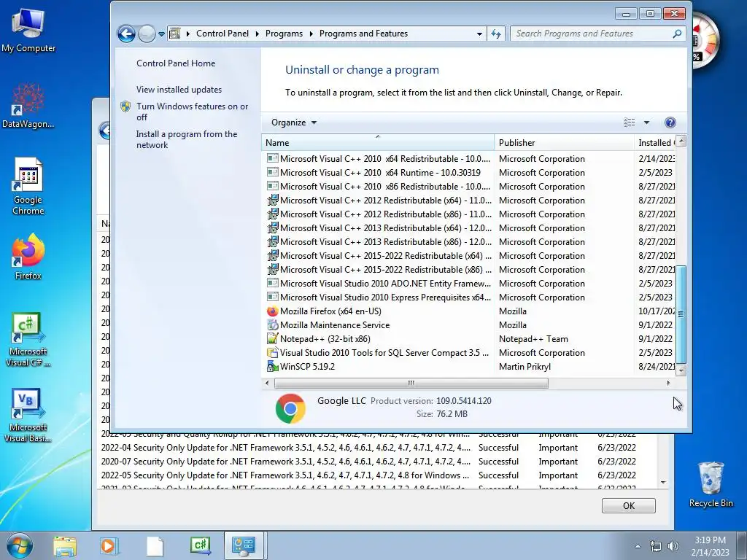The width and height of the screenshot is (747, 560).
Task: Click the Notepad++ program icon
Action: (273, 338)
